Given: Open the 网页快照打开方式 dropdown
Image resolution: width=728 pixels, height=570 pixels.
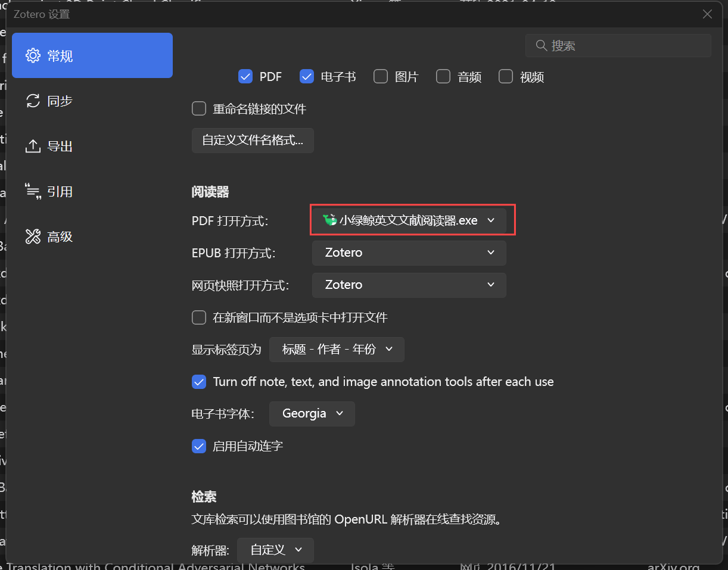Looking at the screenshot, I should [409, 285].
